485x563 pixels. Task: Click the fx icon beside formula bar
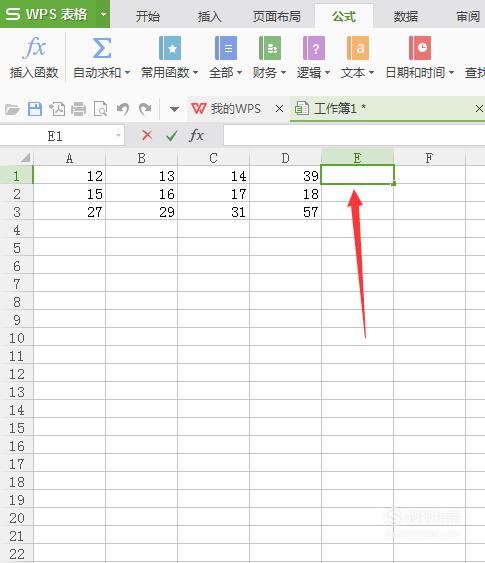coord(196,135)
